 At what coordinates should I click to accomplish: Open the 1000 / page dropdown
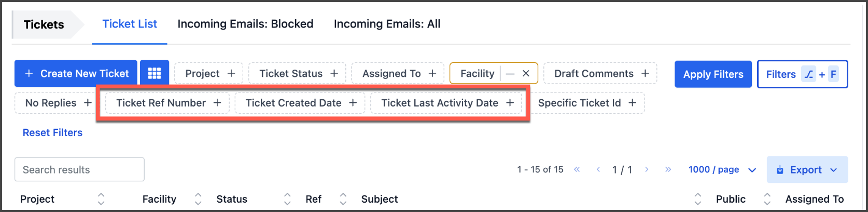[722, 169]
